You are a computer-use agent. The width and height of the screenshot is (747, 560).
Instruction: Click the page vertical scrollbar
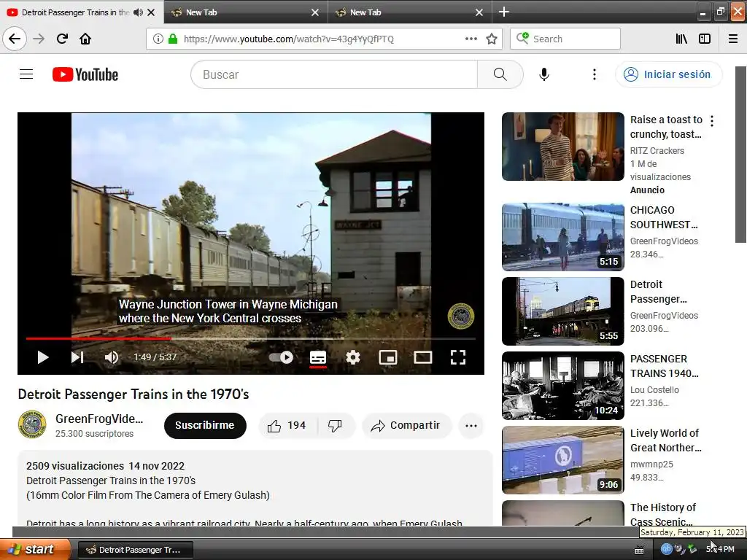pyautogui.click(x=741, y=155)
